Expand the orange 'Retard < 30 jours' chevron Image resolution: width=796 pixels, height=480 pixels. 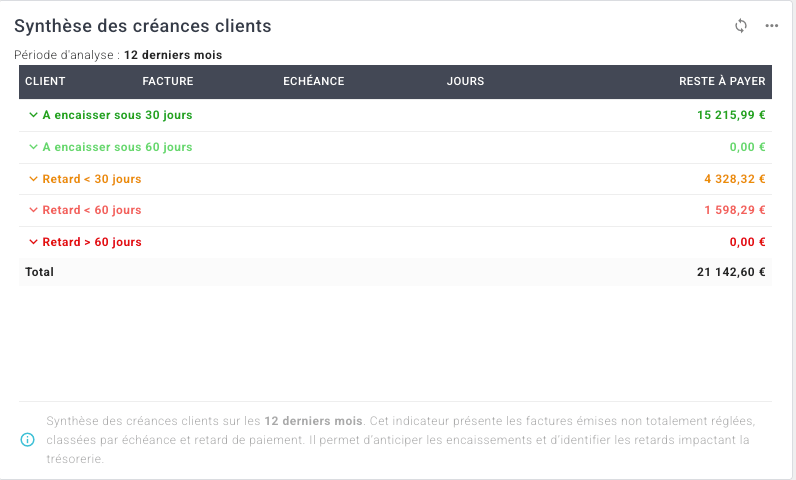[33, 179]
